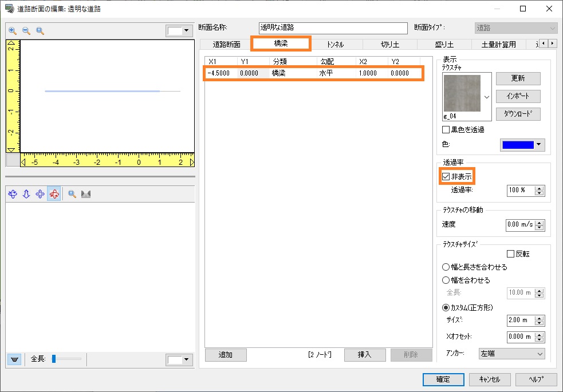Decrease 速度 with the down spinner
Image resolution: width=563 pixels, height=392 pixels.
[539, 227]
